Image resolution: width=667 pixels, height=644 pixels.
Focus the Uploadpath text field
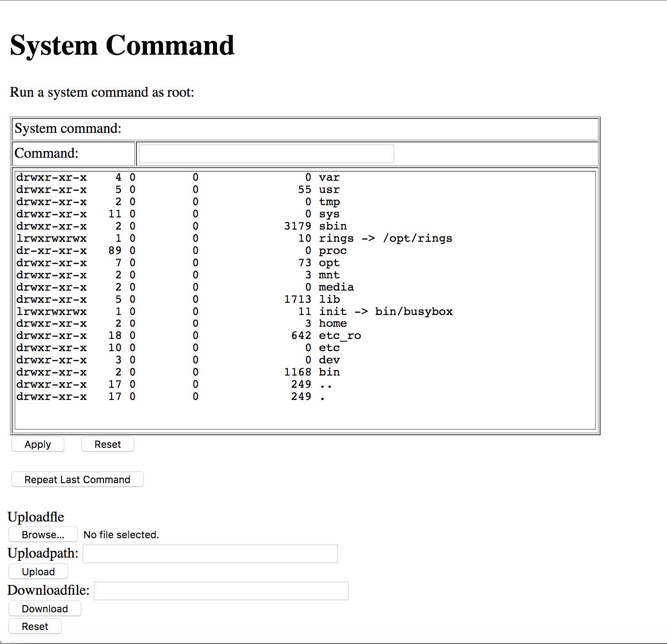210,554
